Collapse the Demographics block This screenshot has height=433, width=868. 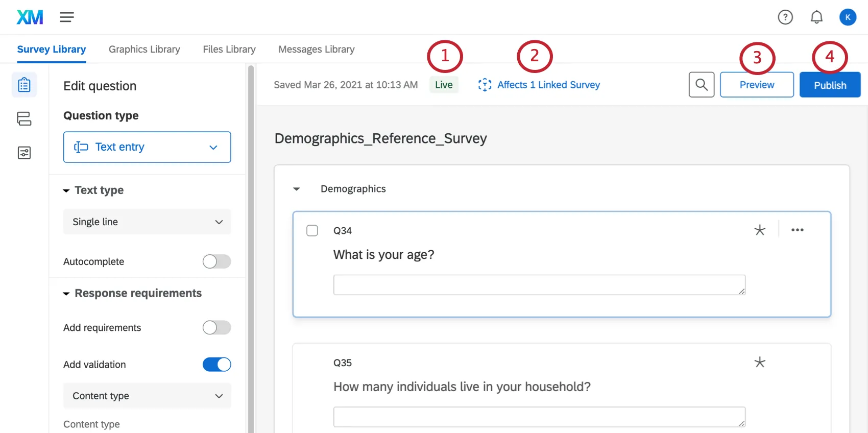297,189
